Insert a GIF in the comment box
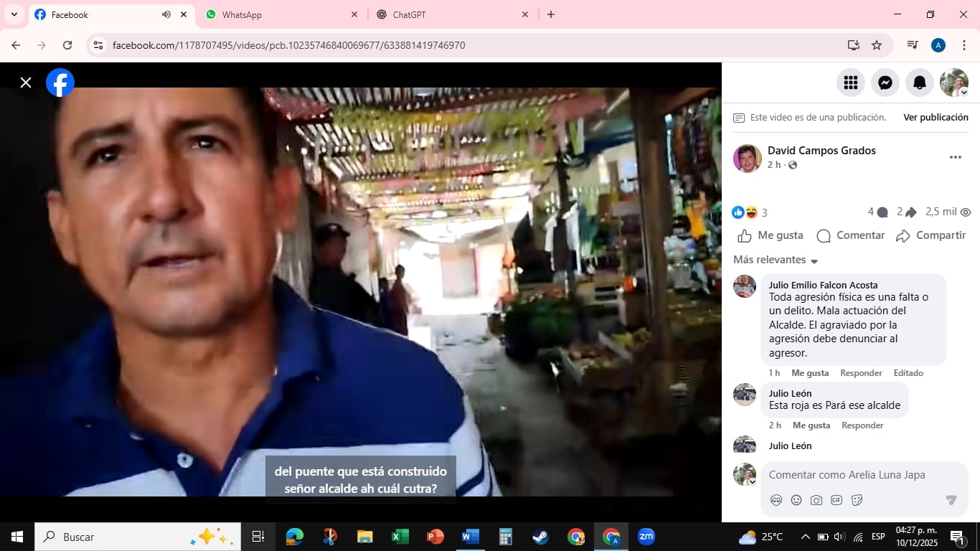Screen dimensions: 980x551 point(837,500)
